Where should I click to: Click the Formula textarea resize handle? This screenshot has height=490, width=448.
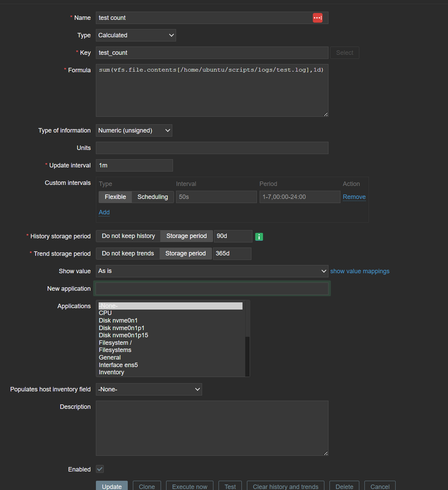pyautogui.click(x=326, y=114)
